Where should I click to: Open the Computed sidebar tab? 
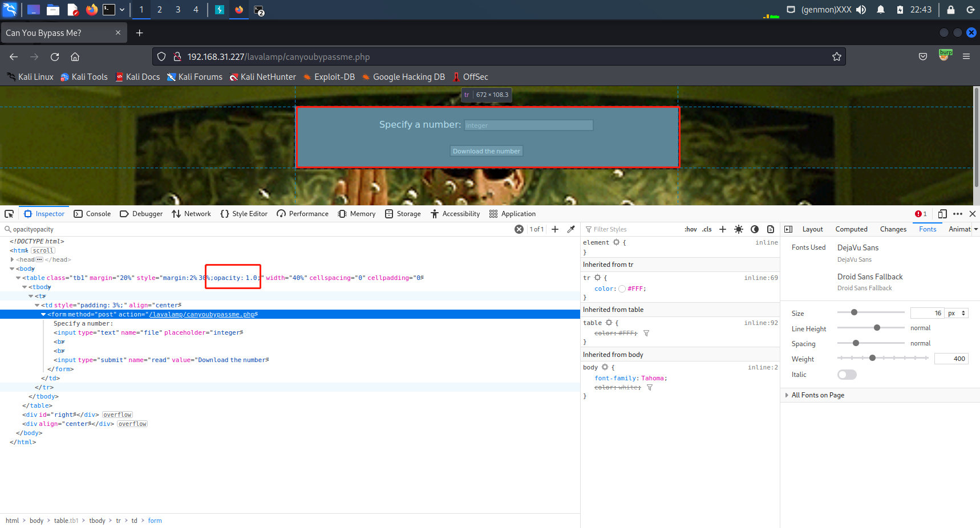coord(851,229)
